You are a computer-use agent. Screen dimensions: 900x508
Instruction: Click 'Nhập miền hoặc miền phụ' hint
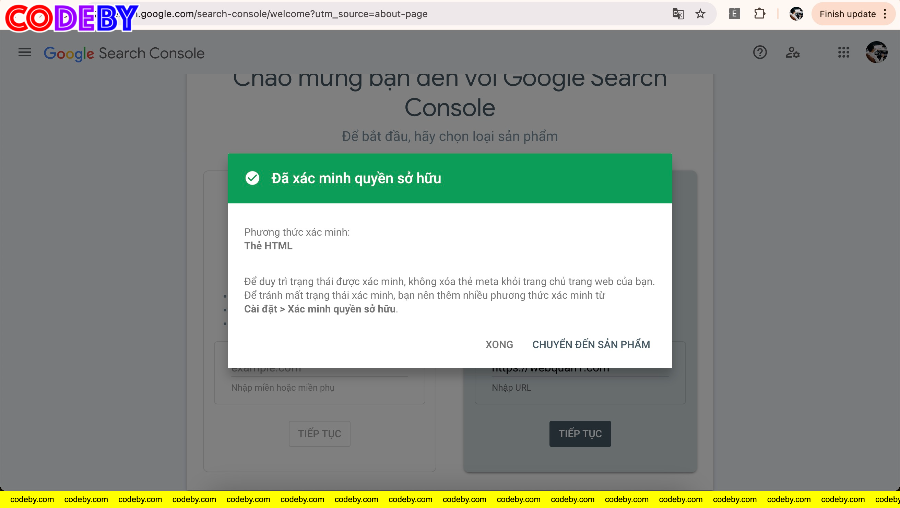coord(283,388)
